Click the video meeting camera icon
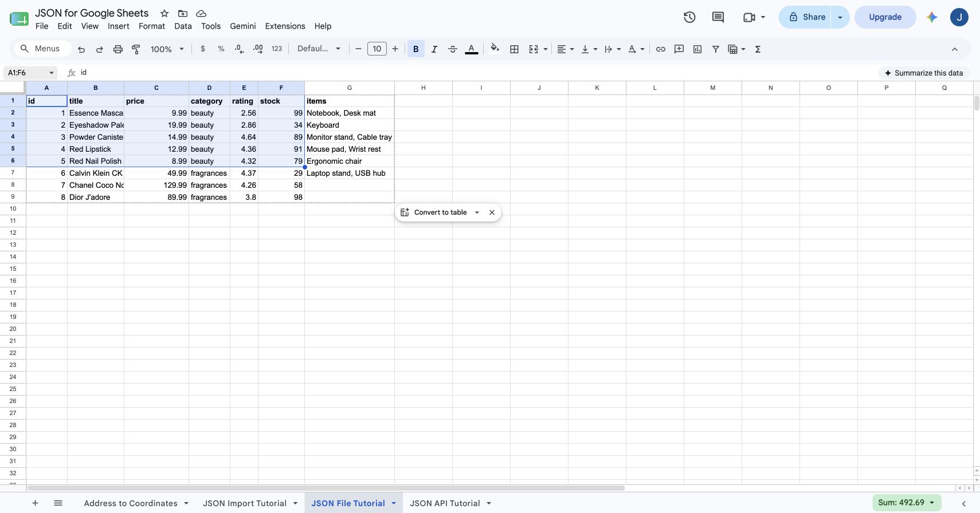980x513 pixels. tap(749, 17)
